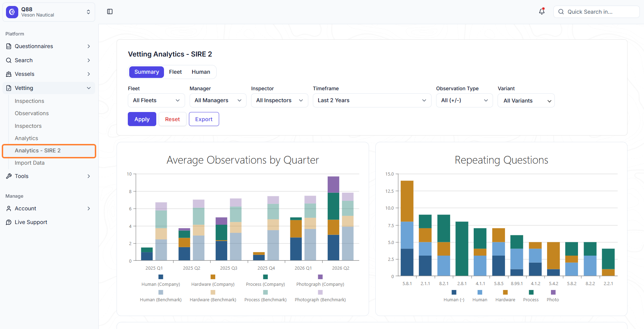Click the Search sidebar magnifier icon

tap(9, 60)
